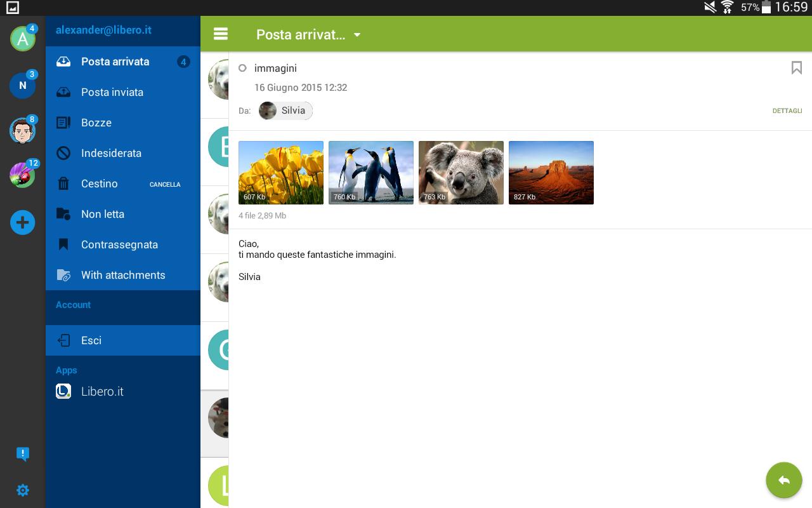Open the navigation drawer hamburger menu

tap(220, 34)
